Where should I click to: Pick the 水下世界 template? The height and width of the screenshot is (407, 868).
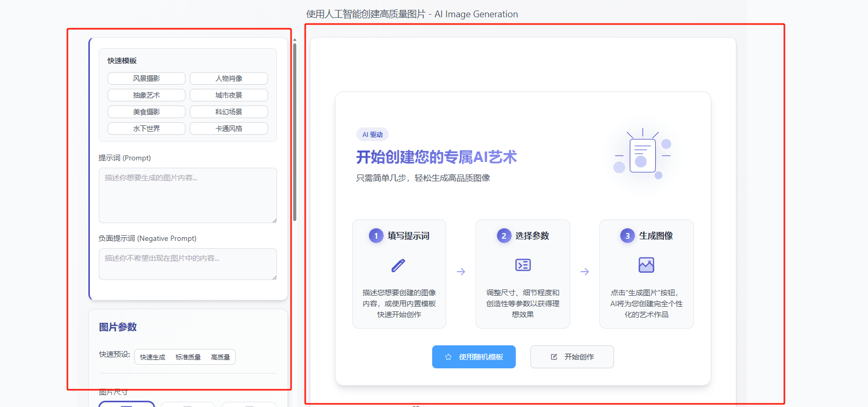pos(146,129)
